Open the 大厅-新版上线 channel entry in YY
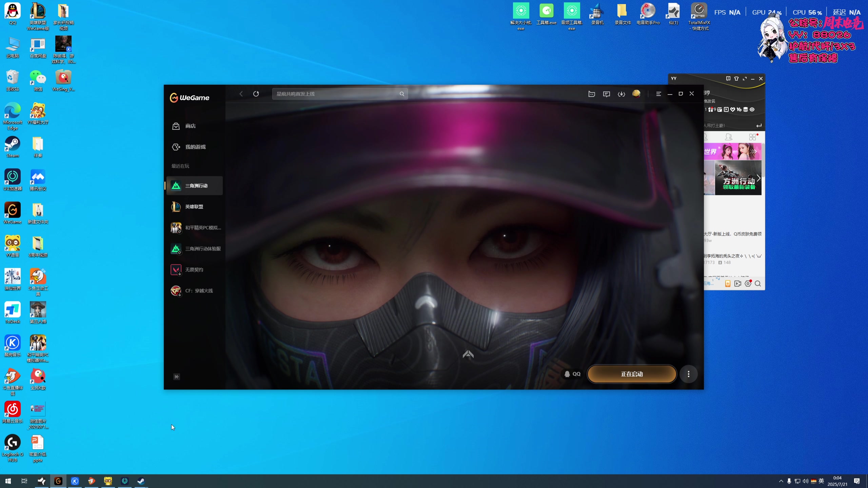The height and width of the screenshot is (488, 868). pos(733,237)
